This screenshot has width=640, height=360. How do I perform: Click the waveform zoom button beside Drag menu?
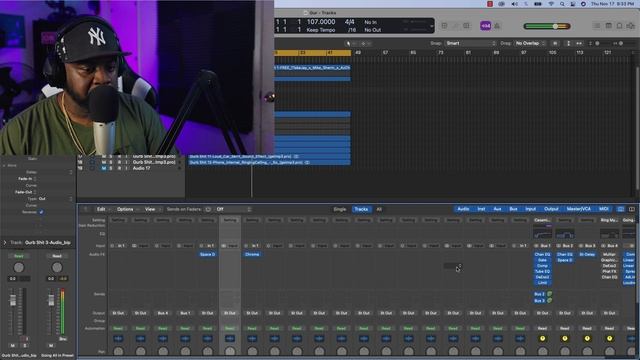pos(555,43)
